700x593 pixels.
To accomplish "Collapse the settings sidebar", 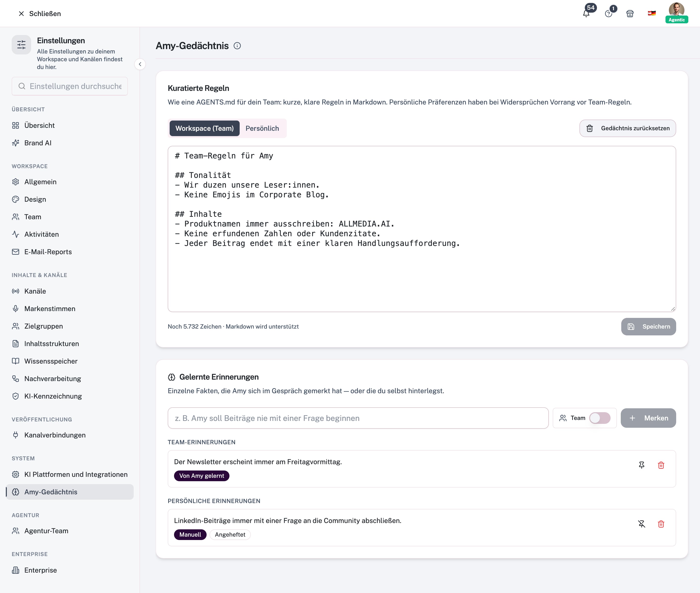I will (x=140, y=64).
